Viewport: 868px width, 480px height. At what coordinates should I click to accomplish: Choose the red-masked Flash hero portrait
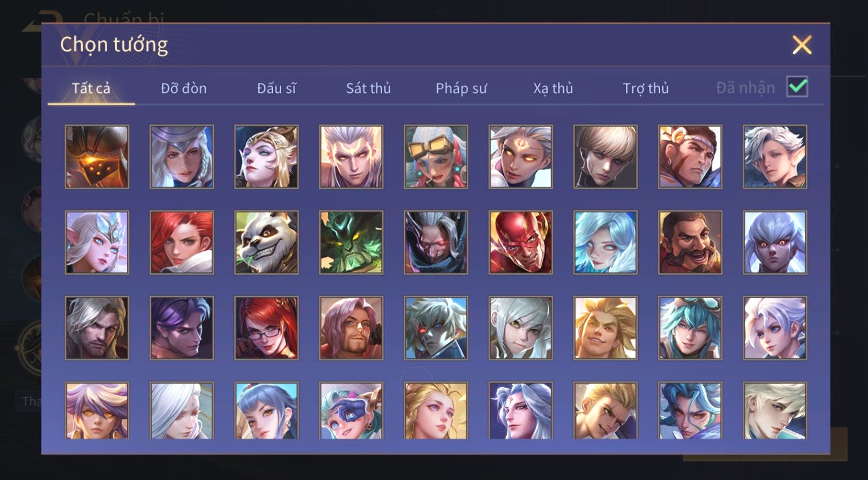pos(520,242)
